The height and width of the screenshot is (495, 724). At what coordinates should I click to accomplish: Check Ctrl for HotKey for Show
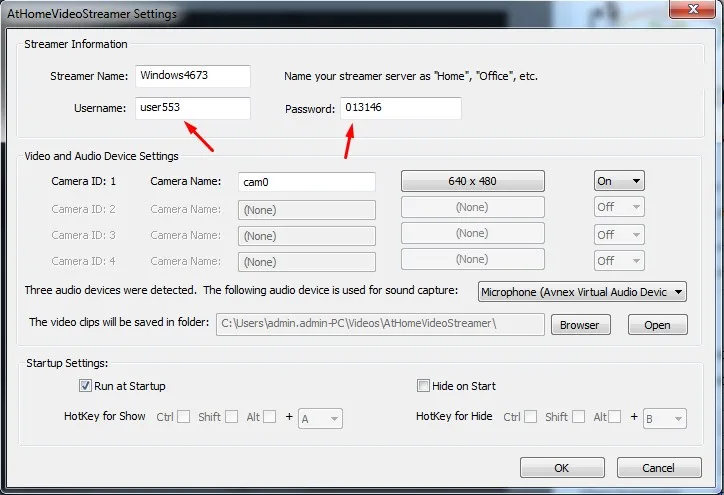(x=184, y=417)
